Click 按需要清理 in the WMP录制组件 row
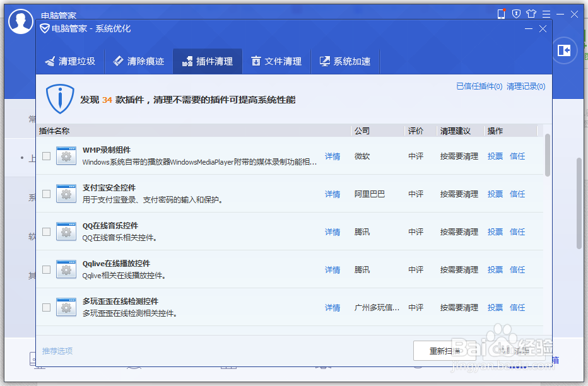 click(459, 156)
